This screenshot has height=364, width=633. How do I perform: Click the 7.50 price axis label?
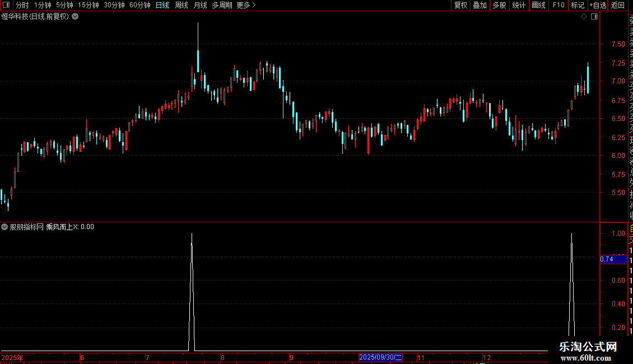618,44
